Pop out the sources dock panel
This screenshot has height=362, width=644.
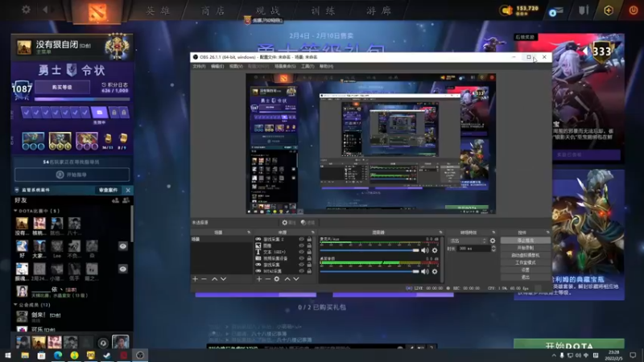(312, 232)
